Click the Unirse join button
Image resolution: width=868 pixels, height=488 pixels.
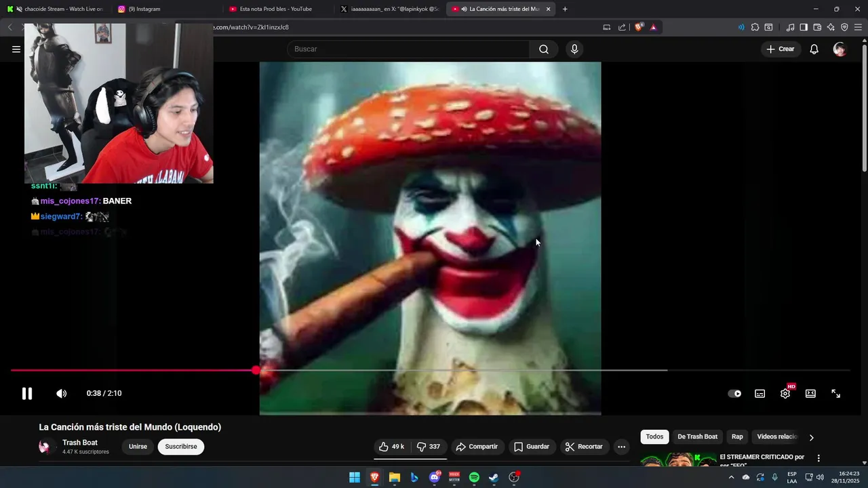click(x=138, y=447)
